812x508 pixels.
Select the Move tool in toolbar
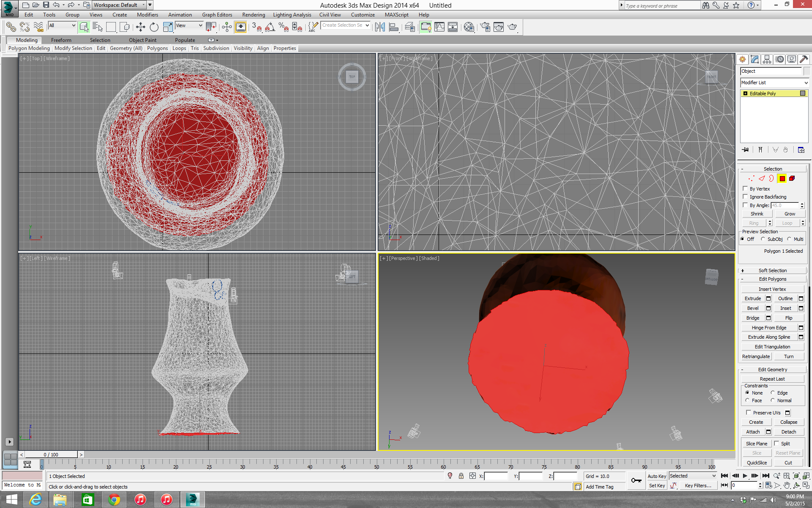(x=140, y=27)
